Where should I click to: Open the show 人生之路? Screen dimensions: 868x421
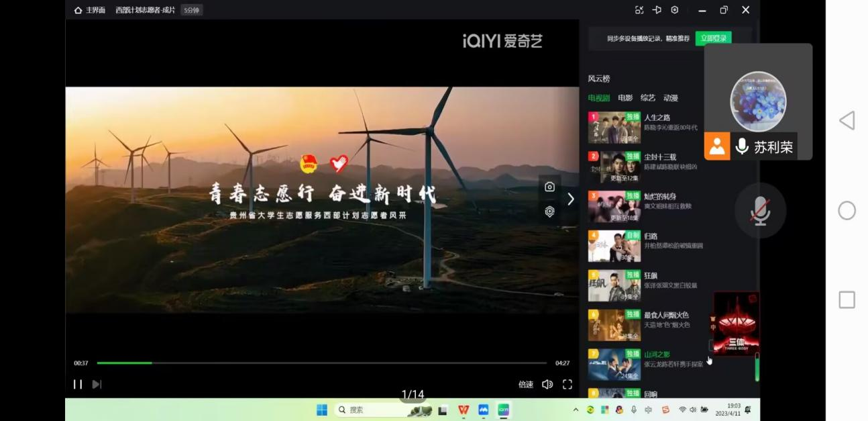pyautogui.click(x=657, y=118)
